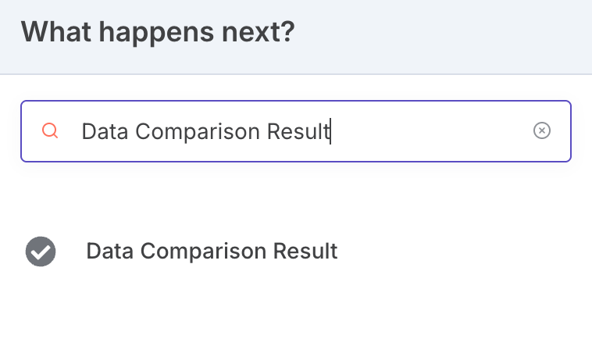The width and height of the screenshot is (592, 364).
Task: Click the word 'Comparison' in the search box
Action: pos(198,132)
